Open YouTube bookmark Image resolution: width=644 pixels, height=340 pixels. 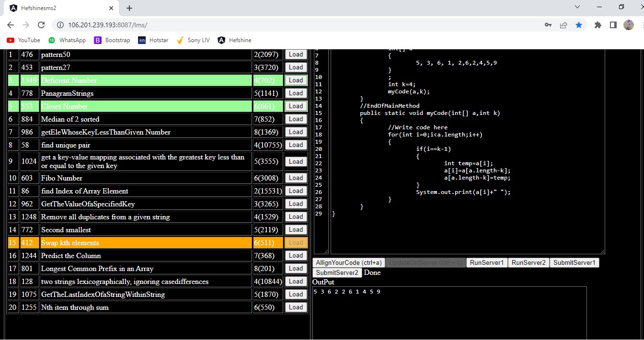coord(23,40)
